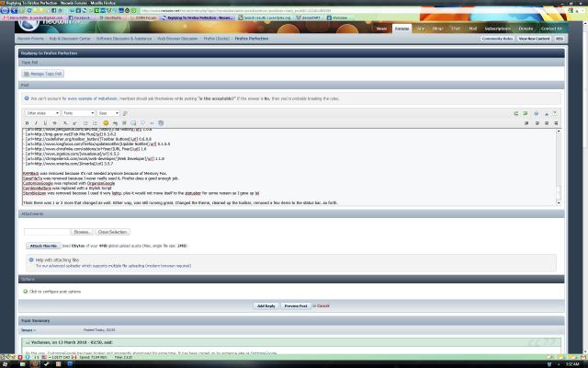Screen dimensions: 588x368
Task: Click the Manage Topic Poll button
Action: tap(43, 74)
